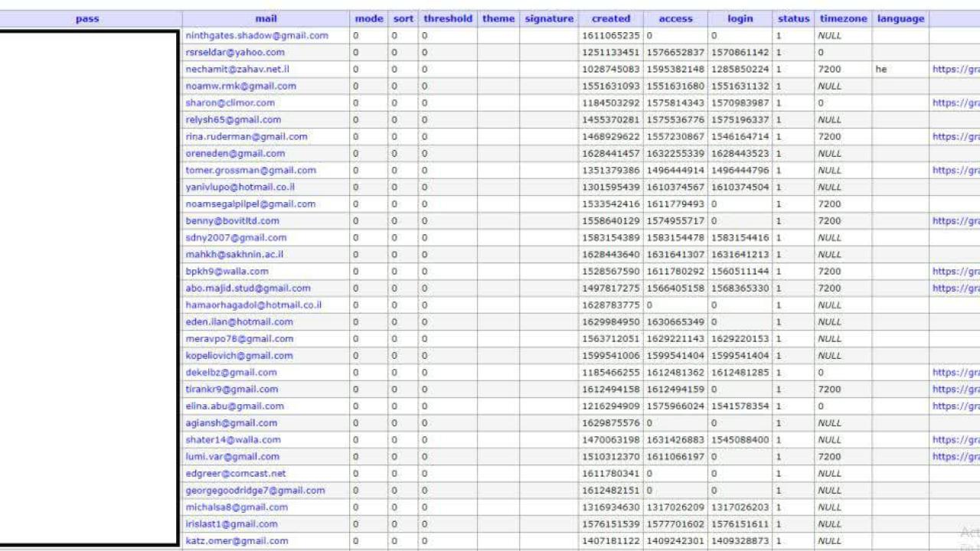Click the login value 1599541404
This screenshot has height=551, width=980.
point(740,355)
